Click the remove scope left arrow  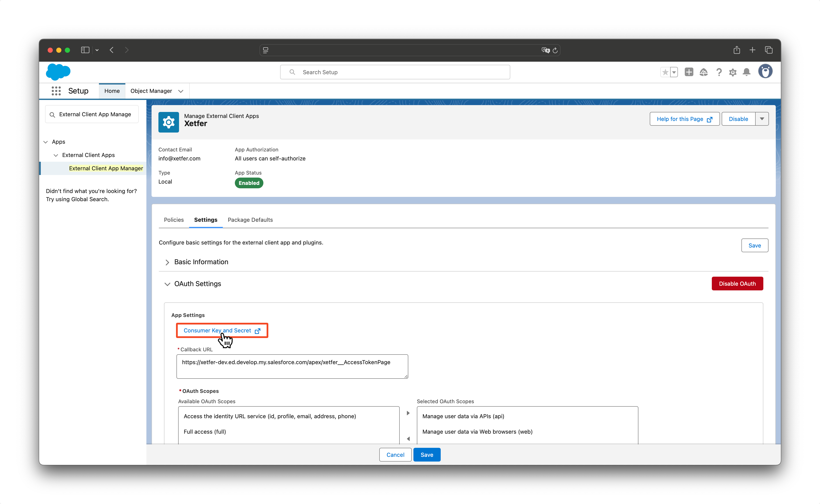pyautogui.click(x=408, y=439)
